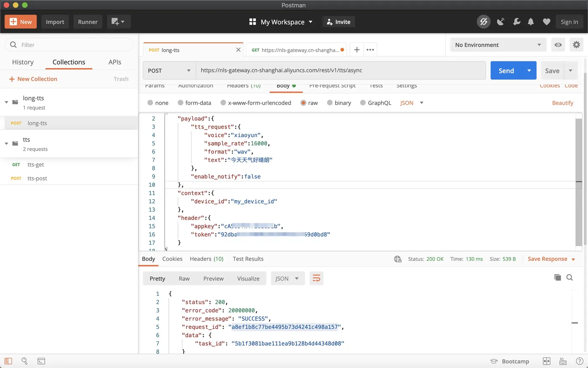Open the Send options dropdown arrow
Image resolution: width=588 pixels, height=368 pixels.
pos(529,71)
